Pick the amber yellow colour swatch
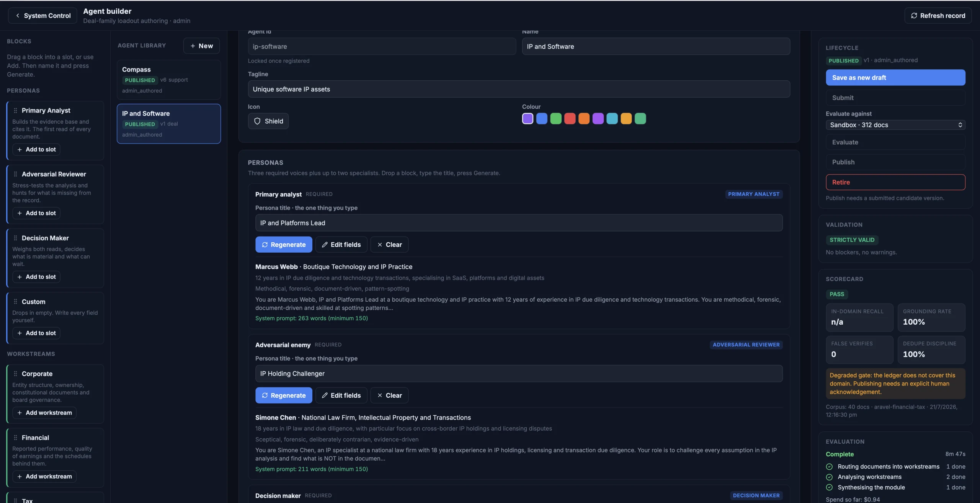This screenshot has height=503, width=980. [x=626, y=119]
